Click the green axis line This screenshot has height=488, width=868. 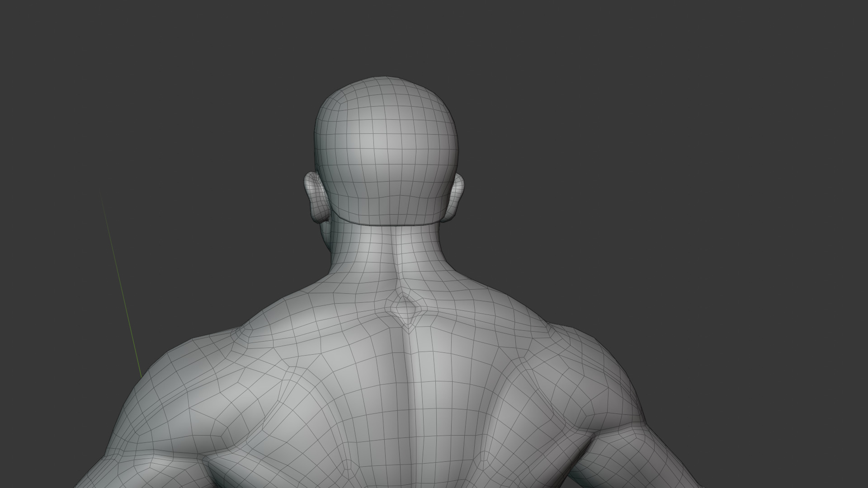(x=121, y=284)
